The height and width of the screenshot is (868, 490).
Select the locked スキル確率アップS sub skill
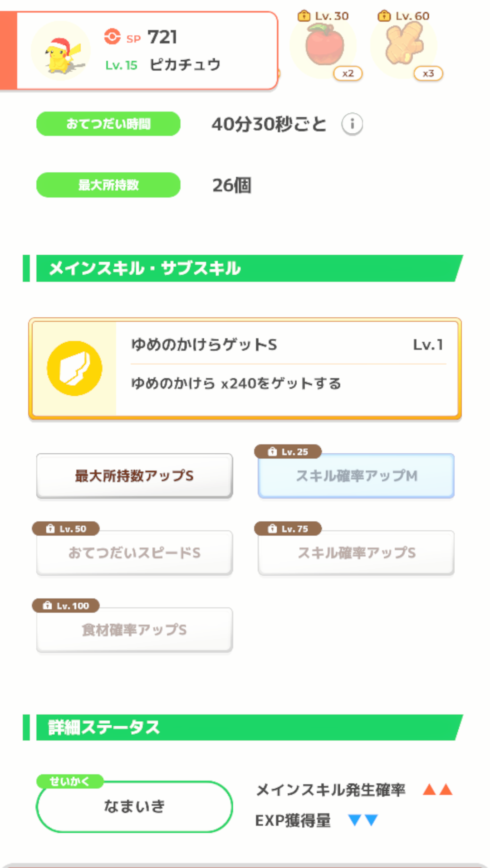pyautogui.click(x=356, y=553)
